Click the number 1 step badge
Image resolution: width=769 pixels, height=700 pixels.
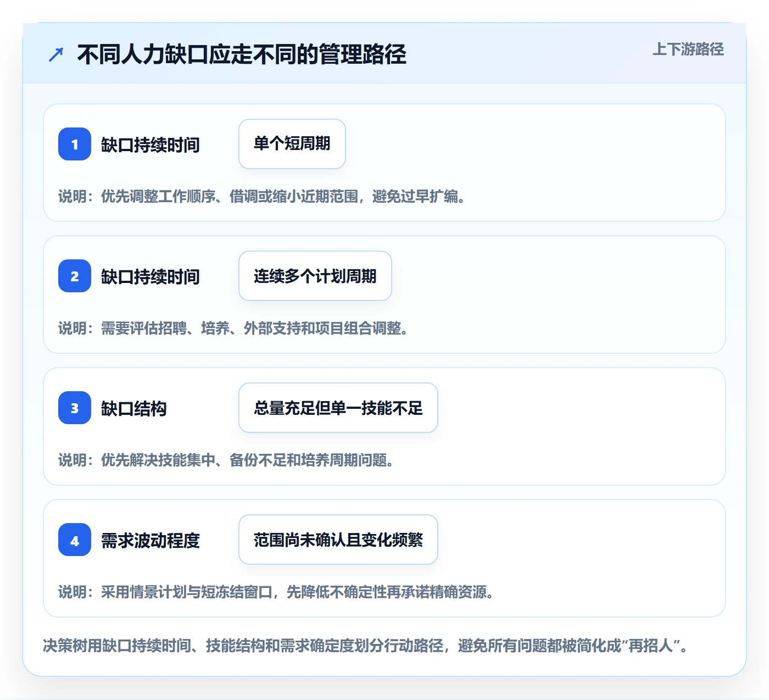point(75,144)
